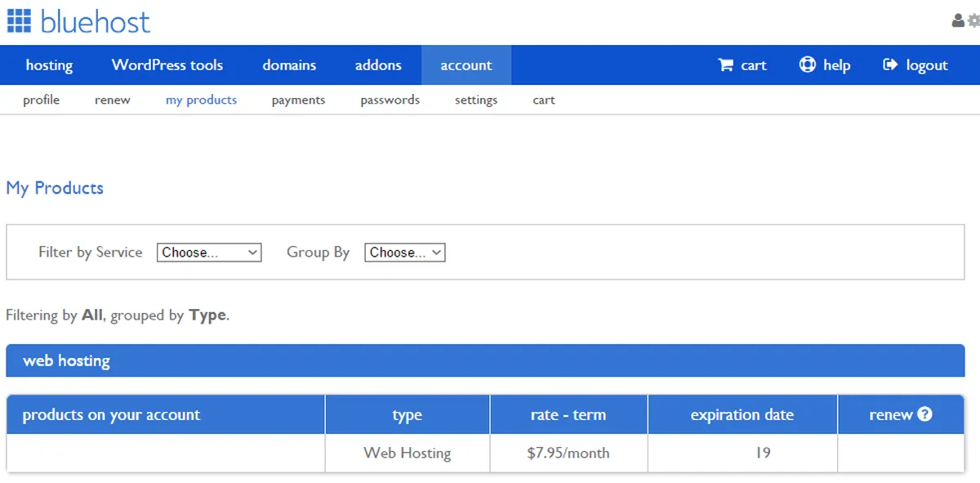The image size is (980, 483).
Task: Select the addons menu item
Action: pos(378,65)
